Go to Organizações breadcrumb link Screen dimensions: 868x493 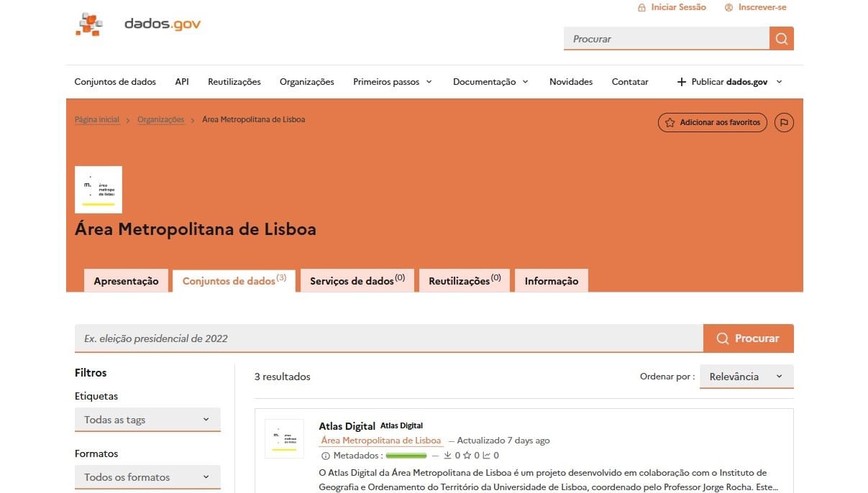click(161, 119)
